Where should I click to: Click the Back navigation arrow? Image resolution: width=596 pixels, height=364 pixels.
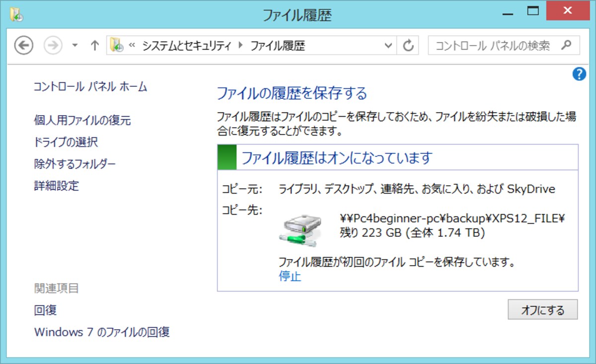[23, 46]
